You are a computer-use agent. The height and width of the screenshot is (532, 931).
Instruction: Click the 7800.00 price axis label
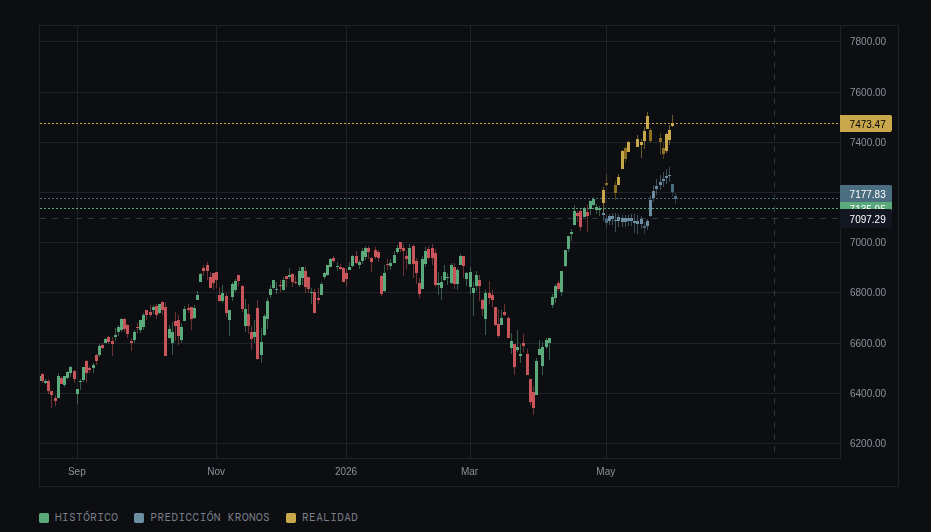coord(867,42)
